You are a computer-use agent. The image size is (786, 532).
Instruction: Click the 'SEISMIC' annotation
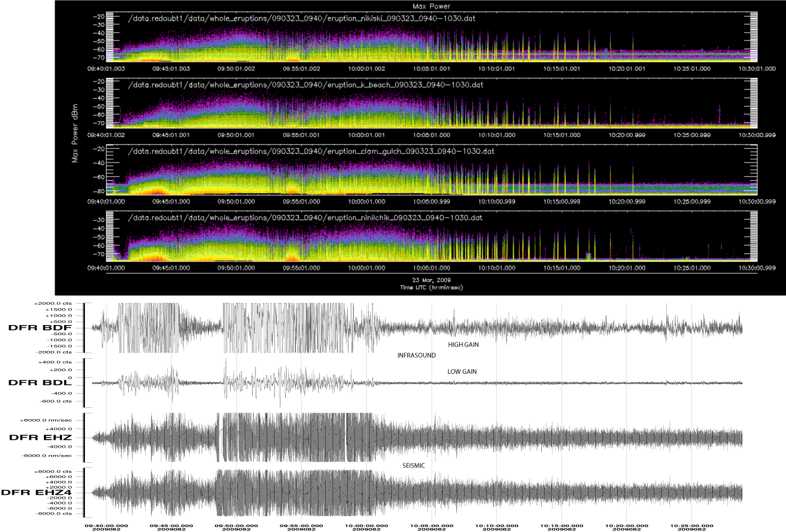[x=414, y=466]
